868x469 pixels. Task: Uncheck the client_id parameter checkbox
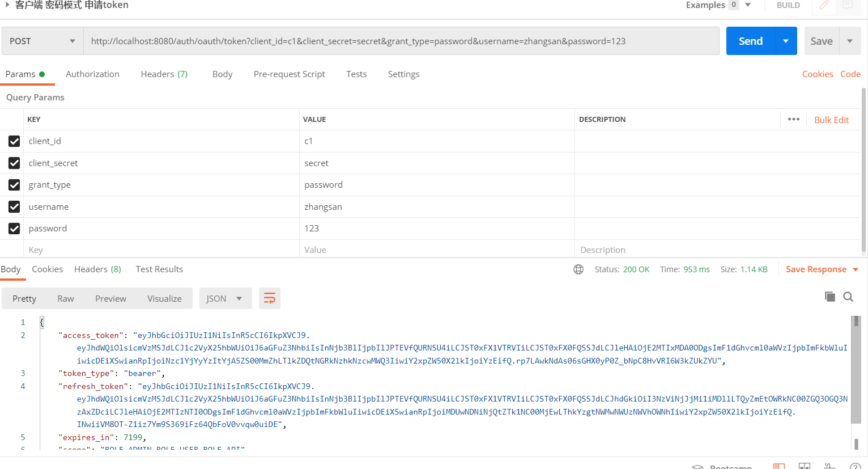pyautogui.click(x=14, y=141)
